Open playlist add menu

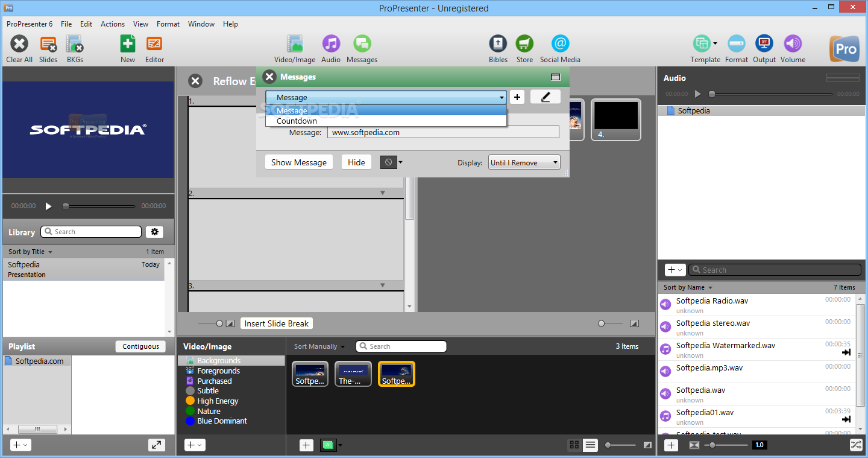20,445
